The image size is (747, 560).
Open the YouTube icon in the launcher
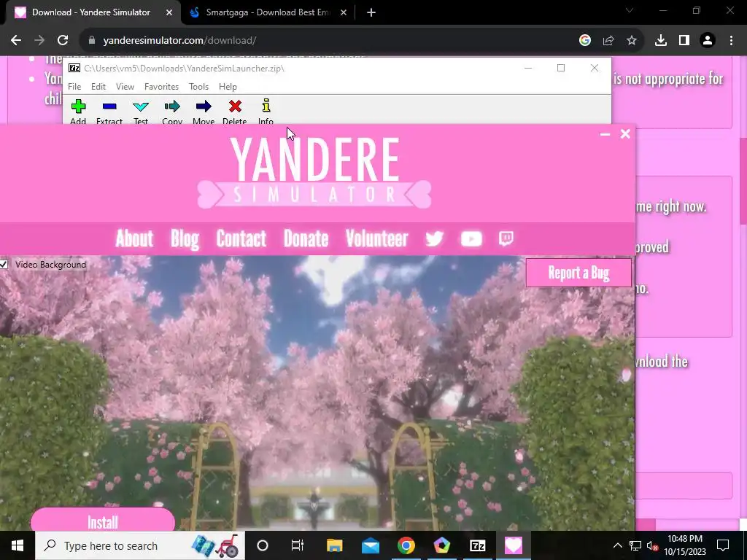pyautogui.click(x=471, y=238)
